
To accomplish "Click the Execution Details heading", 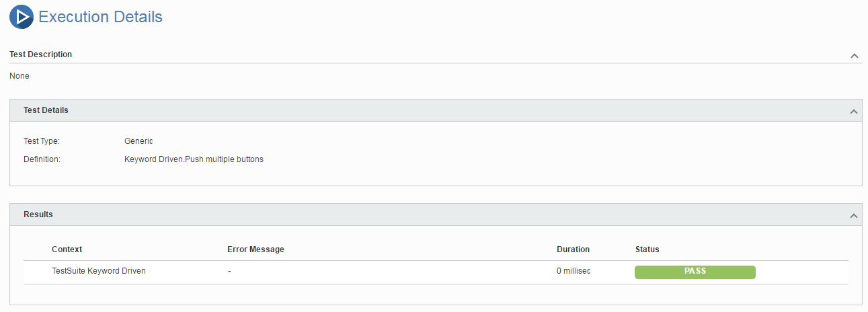I will [100, 17].
